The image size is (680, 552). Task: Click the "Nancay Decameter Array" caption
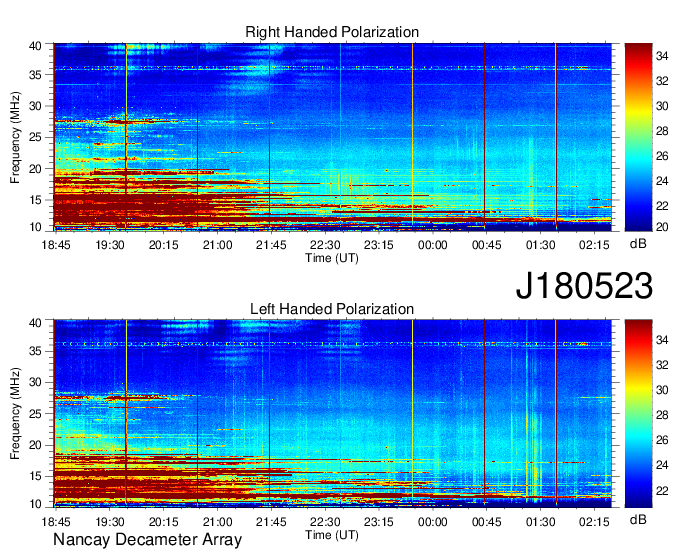coord(147,540)
